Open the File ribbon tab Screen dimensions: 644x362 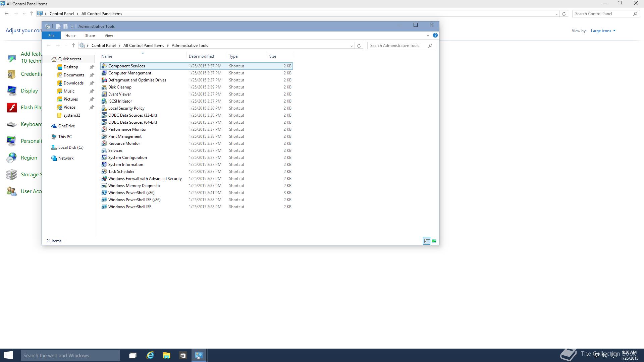click(x=51, y=36)
